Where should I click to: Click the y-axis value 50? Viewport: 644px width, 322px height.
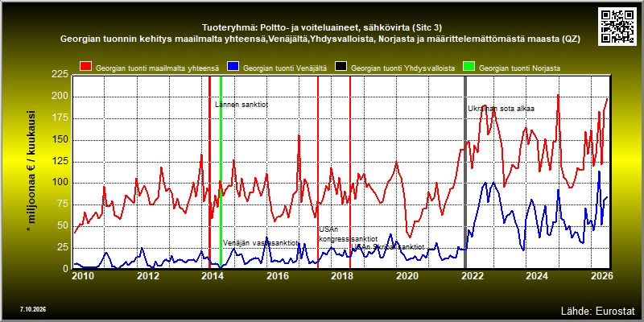tap(63, 225)
